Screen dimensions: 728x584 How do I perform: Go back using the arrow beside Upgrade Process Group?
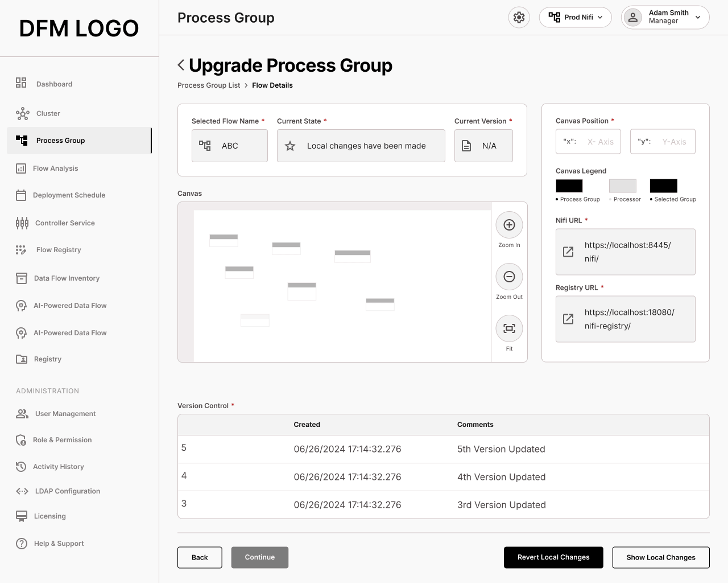[181, 65]
